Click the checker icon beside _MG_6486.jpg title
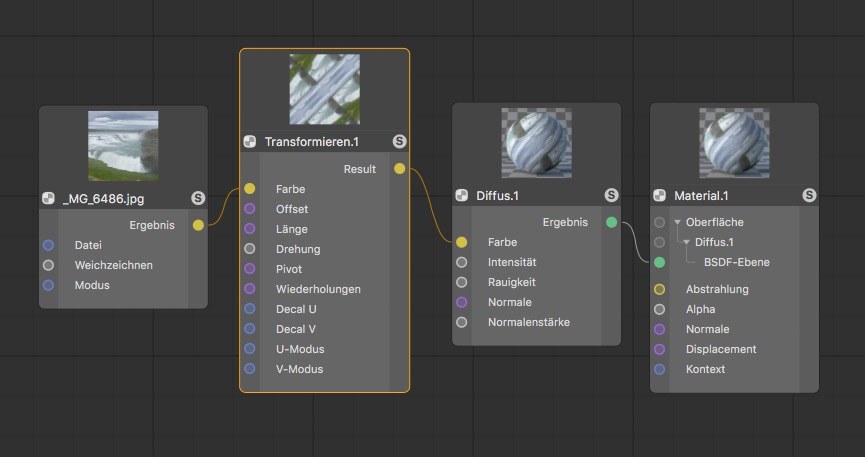The image size is (865, 457). pos(49,199)
